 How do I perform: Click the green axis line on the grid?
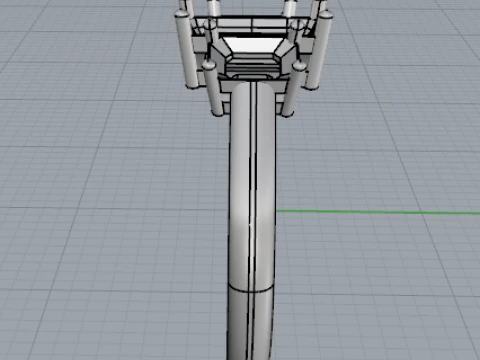pyautogui.click(x=378, y=212)
